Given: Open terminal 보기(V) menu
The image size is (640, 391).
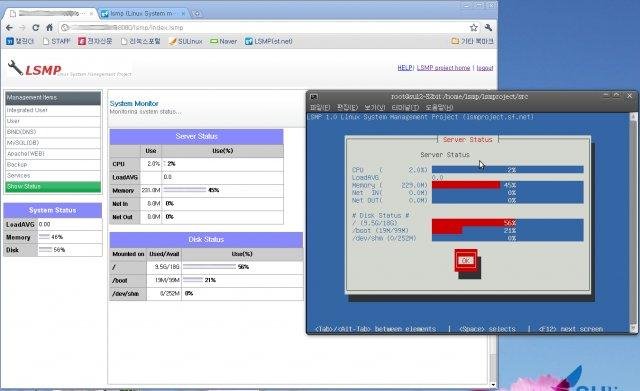Looking at the screenshot, I should point(374,107).
